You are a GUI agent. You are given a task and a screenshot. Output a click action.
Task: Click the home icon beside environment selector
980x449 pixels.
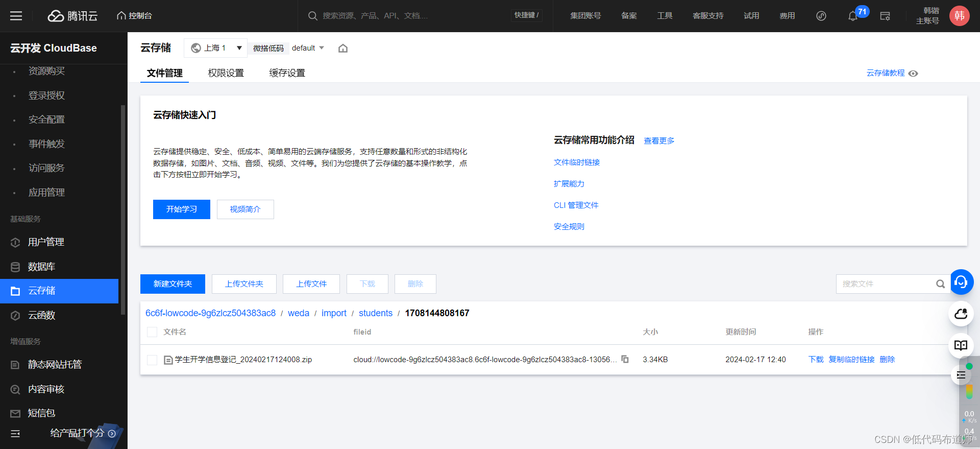click(x=343, y=48)
